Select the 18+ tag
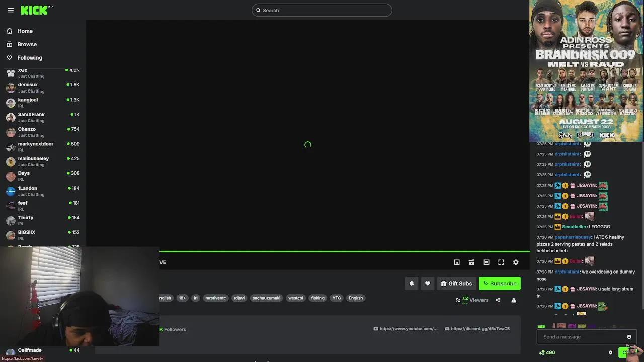 182,298
